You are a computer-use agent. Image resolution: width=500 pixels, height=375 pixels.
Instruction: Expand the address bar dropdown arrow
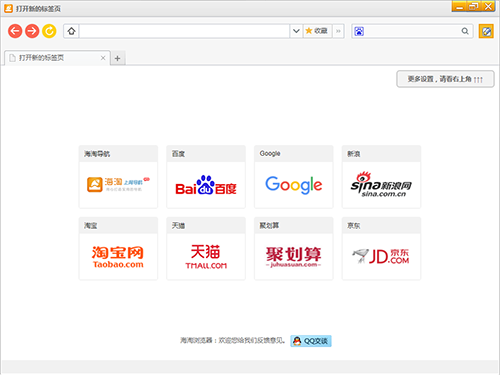point(296,31)
